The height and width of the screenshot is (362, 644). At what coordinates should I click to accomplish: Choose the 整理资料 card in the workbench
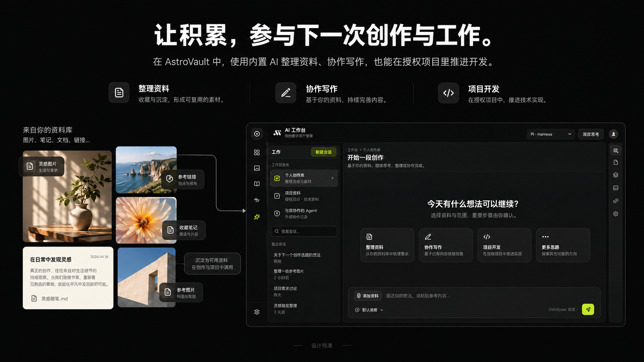click(387, 245)
